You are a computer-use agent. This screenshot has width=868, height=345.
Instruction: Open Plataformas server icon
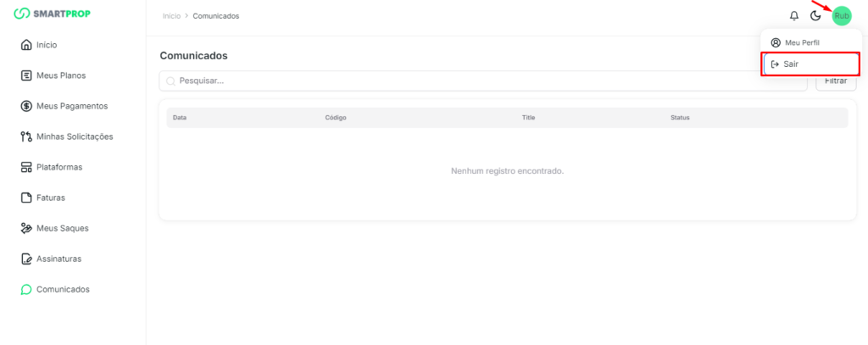coord(26,167)
